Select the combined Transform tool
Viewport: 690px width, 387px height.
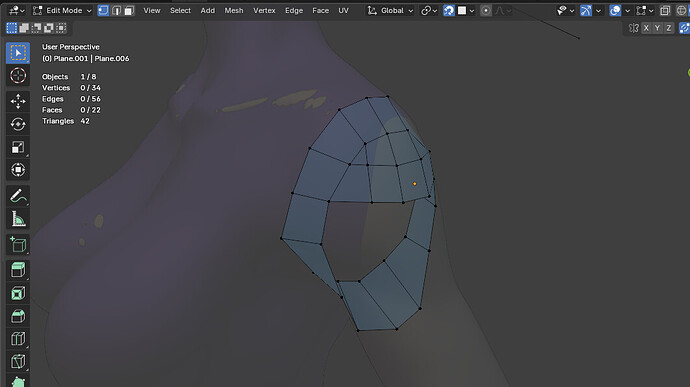coord(18,170)
